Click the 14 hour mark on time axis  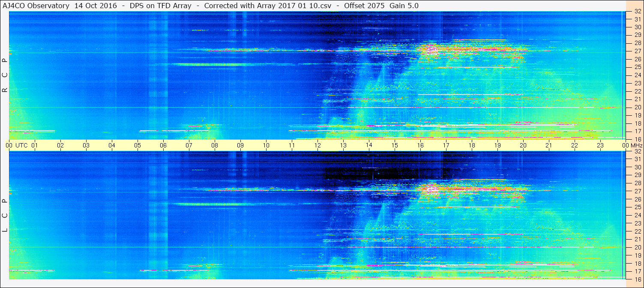click(x=369, y=145)
